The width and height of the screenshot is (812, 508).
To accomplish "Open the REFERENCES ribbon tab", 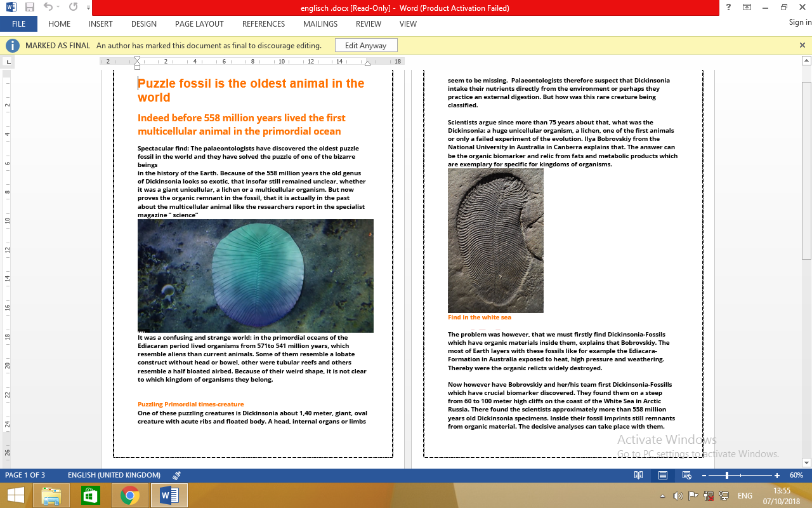I will [x=263, y=24].
